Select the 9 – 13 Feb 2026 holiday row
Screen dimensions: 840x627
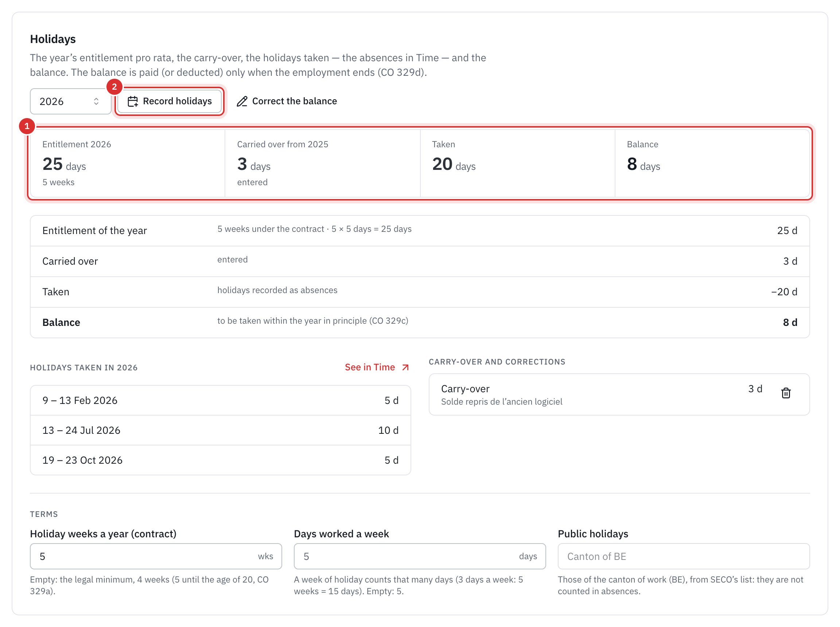pos(220,400)
